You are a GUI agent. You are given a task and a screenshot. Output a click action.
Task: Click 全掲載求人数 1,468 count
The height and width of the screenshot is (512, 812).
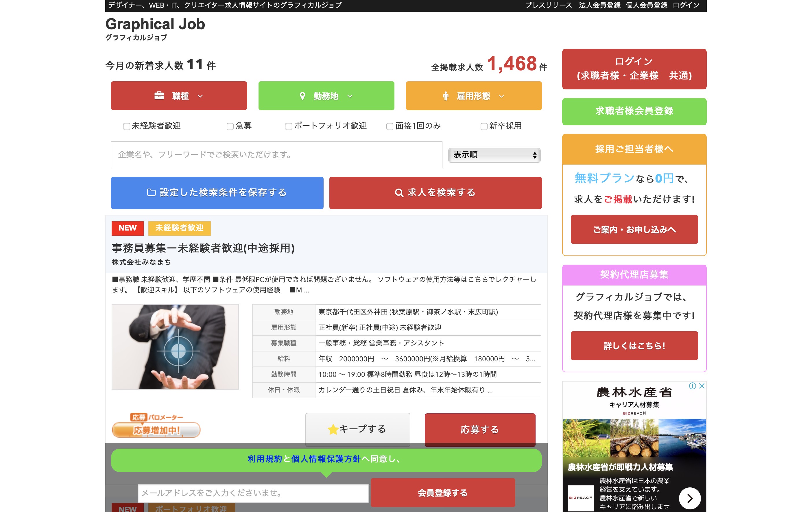coord(489,64)
